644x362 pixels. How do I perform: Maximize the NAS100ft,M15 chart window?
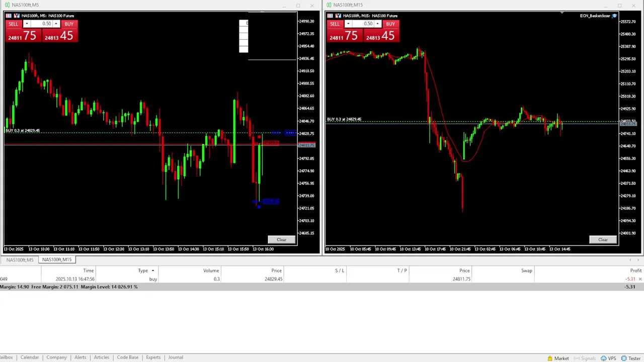pyautogui.click(x=619, y=6)
